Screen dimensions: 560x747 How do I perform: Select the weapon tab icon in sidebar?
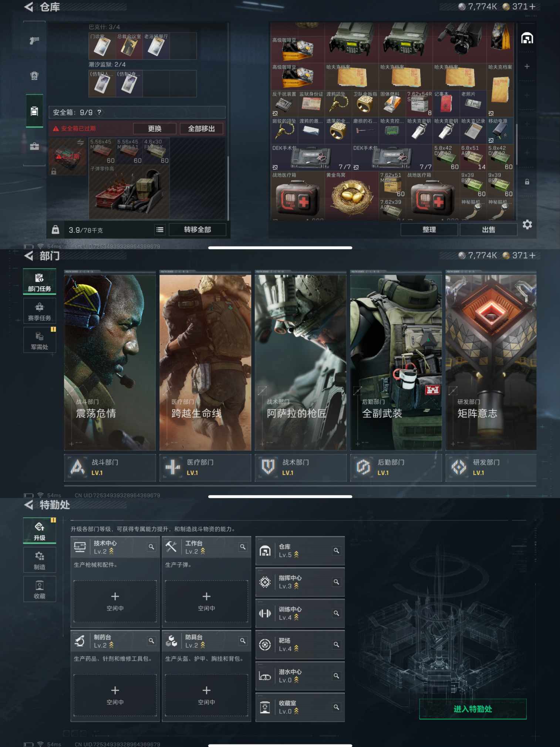(34, 40)
